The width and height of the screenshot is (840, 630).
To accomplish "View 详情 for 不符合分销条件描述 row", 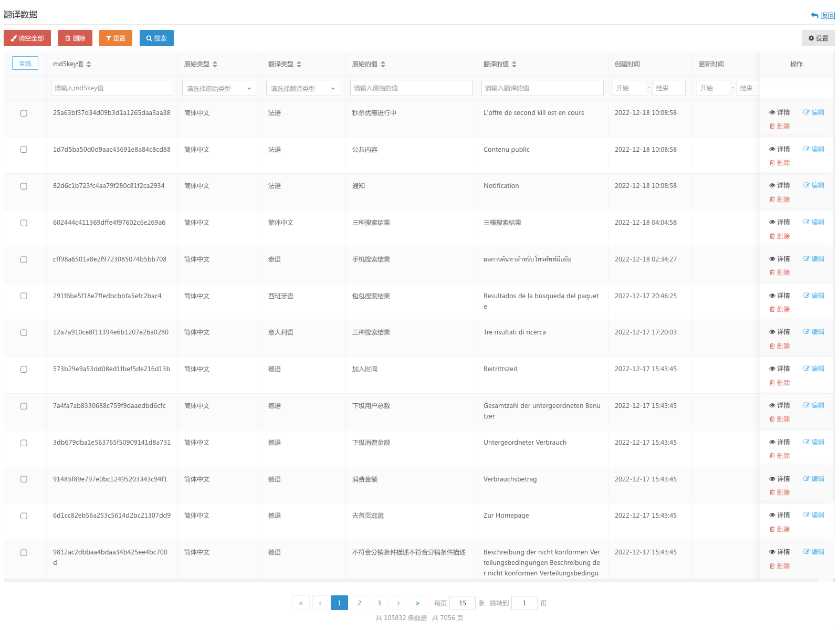I will coord(780,552).
